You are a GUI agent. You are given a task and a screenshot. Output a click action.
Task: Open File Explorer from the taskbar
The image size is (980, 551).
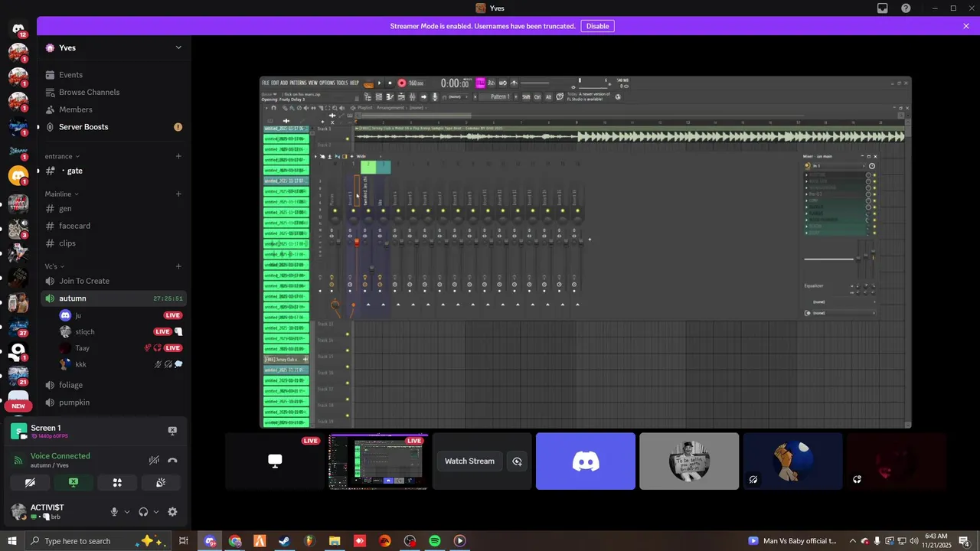[335, 541]
